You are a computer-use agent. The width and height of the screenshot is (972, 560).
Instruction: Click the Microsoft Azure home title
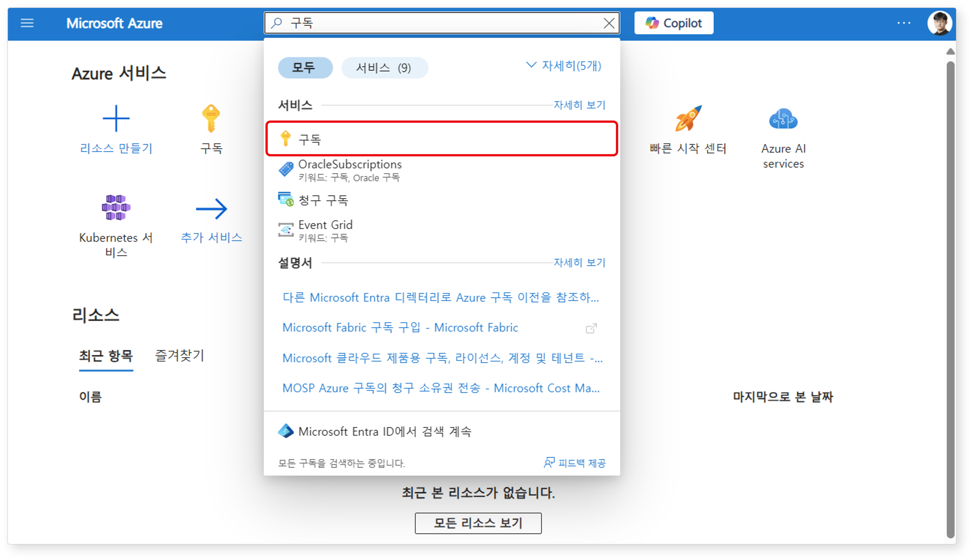pyautogui.click(x=114, y=23)
